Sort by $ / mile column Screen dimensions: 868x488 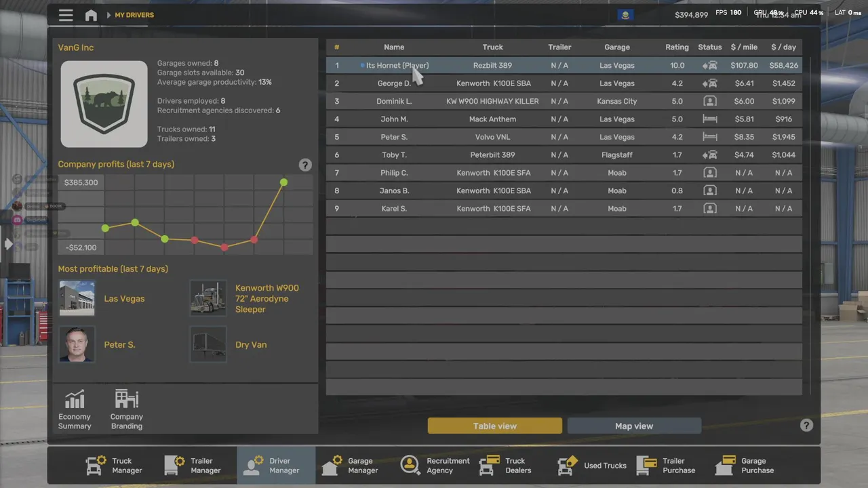coord(744,47)
